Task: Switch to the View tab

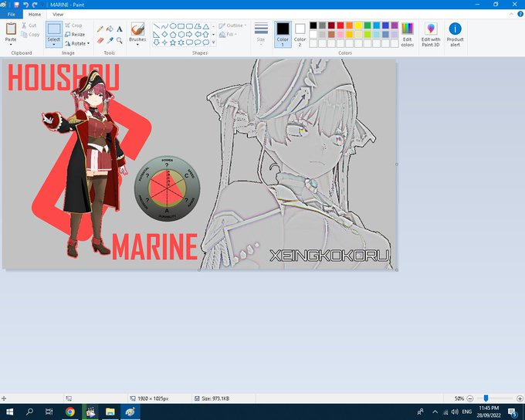Action: [58, 15]
